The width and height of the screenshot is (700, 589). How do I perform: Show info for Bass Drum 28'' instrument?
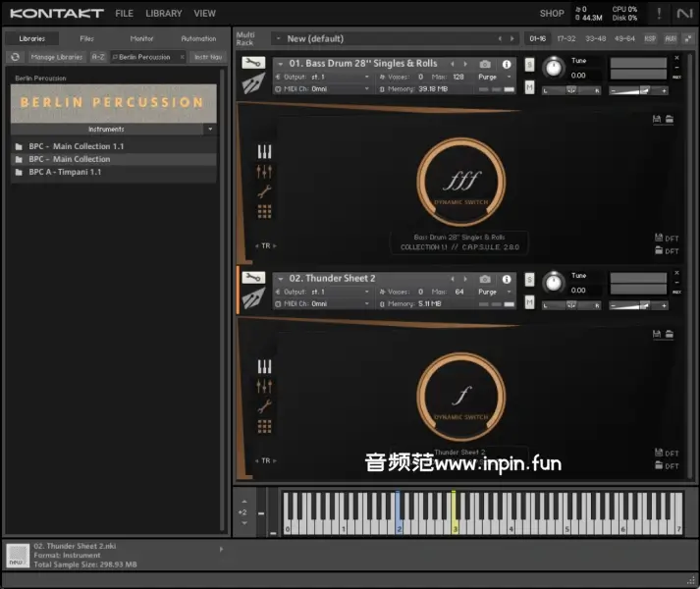[x=507, y=64]
